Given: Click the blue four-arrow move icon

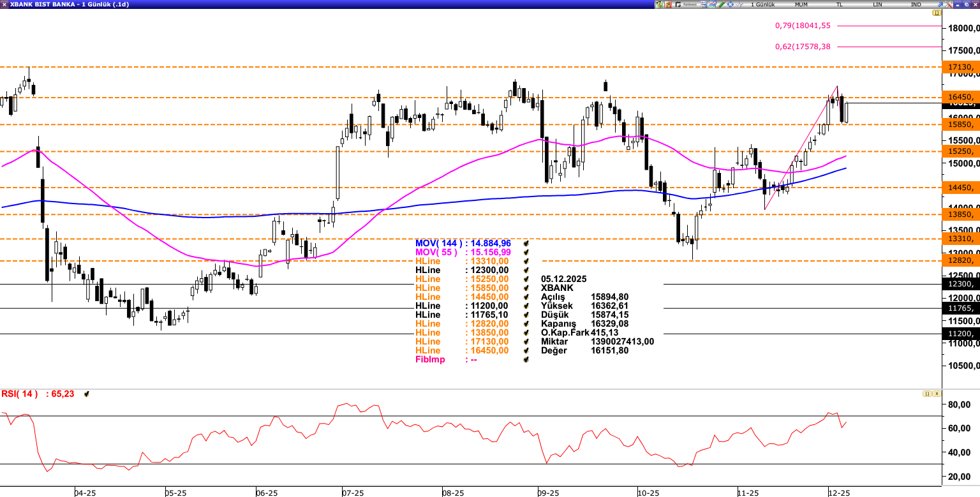Looking at the screenshot, I should click(x=730, y=4).
